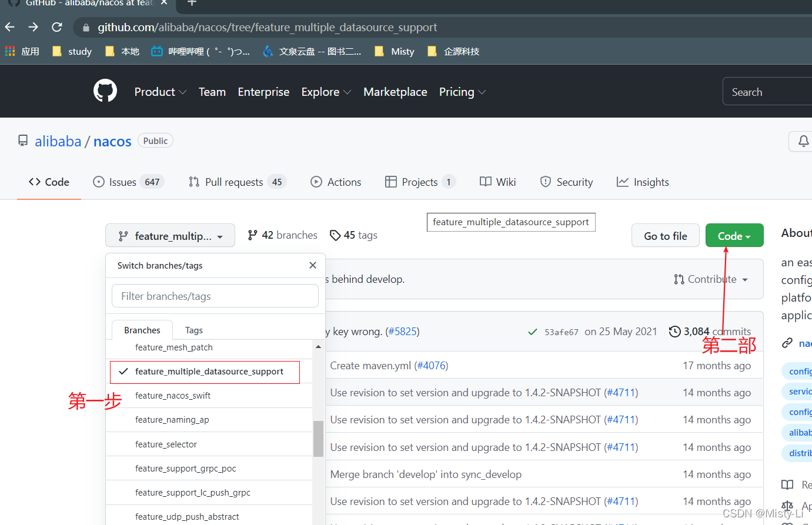812x525 pixels.
Task: Click the browser address bar URL
Action: (268, 28)
